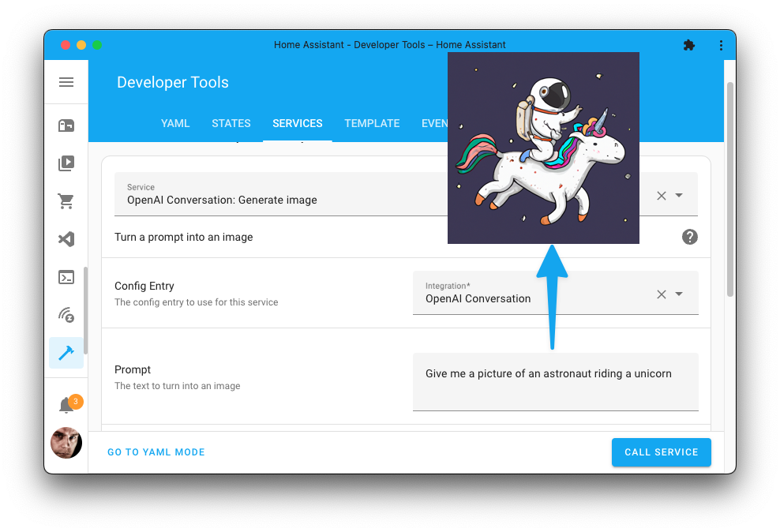780x532 pixels.
Task: Open the Media browser icon
Action: tap(66, 163)
